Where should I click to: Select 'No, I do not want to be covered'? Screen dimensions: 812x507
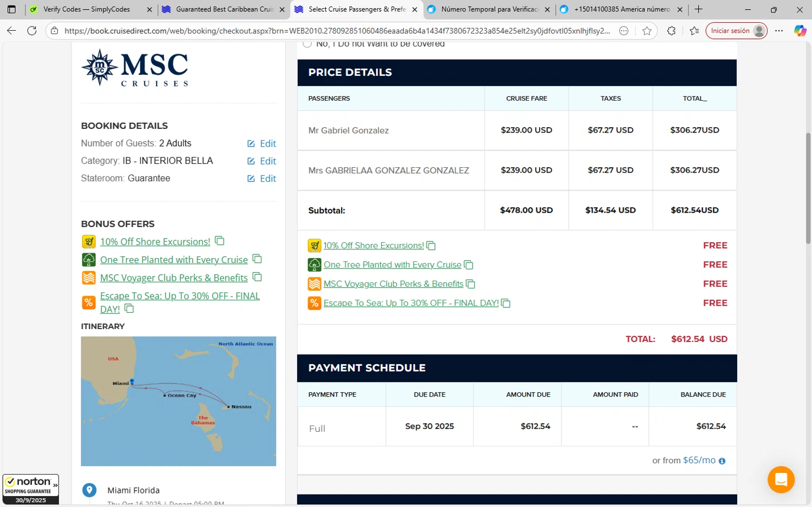[x=307, y=44]
